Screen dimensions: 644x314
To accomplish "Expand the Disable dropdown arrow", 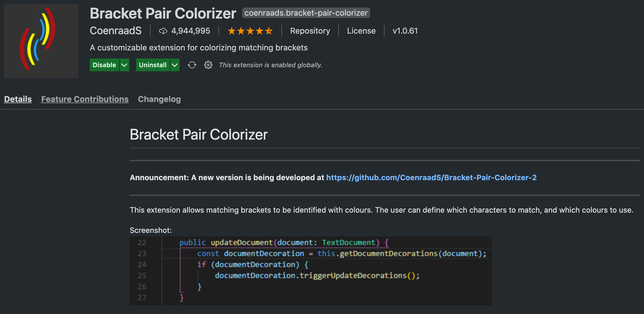I will pyautogui.click(x=124, y=65).
